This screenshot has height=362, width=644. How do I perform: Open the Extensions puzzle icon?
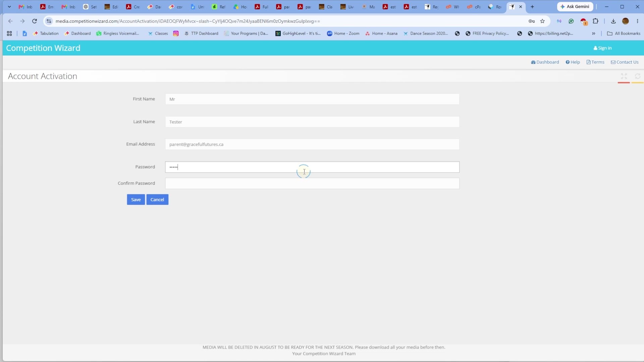tap(595, 21)
